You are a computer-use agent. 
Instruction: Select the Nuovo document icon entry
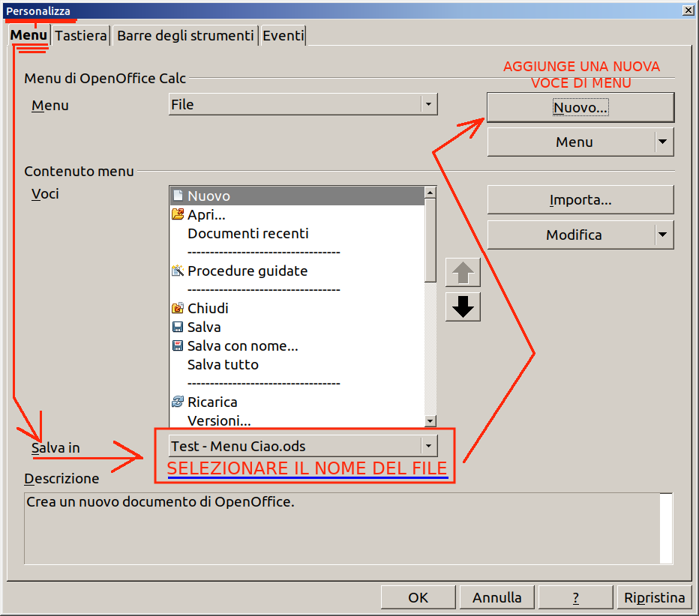178,196
